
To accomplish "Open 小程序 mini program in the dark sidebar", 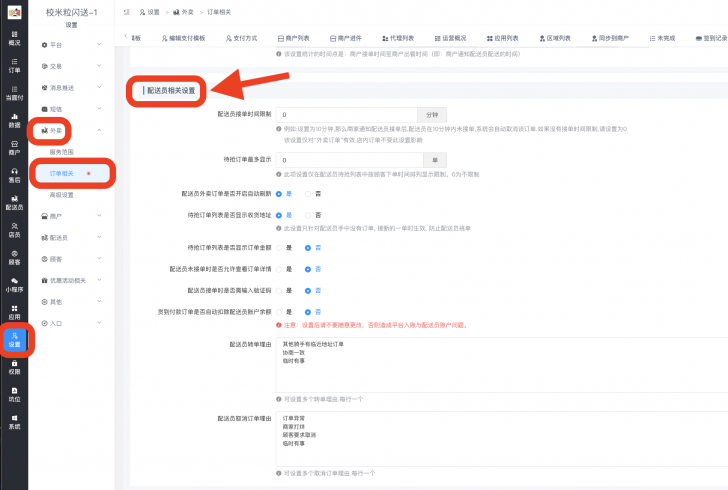I will coord(14,285).
